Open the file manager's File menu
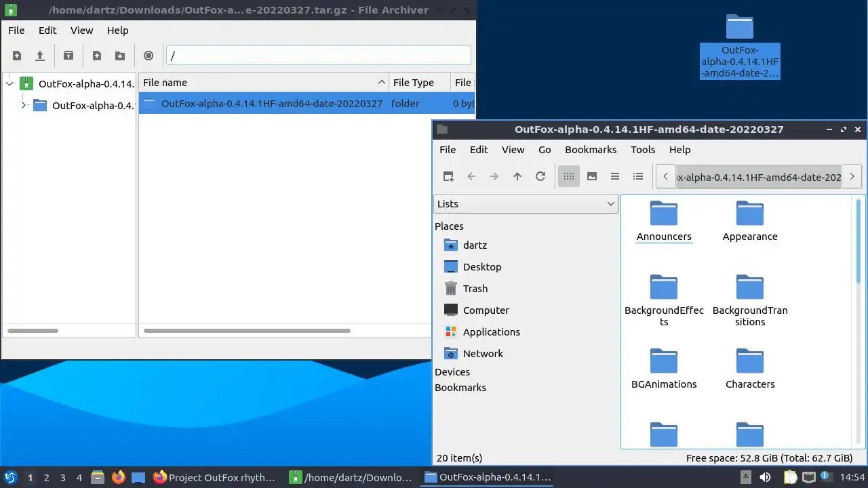This screenshot has width=868, height=488. coord(448,150)
